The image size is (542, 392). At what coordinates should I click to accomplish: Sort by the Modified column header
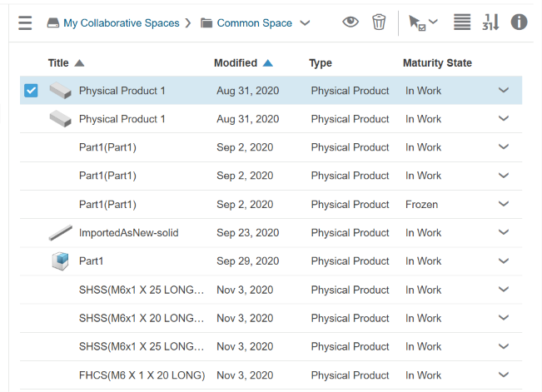pyautogui.click(x=236, y=63)
